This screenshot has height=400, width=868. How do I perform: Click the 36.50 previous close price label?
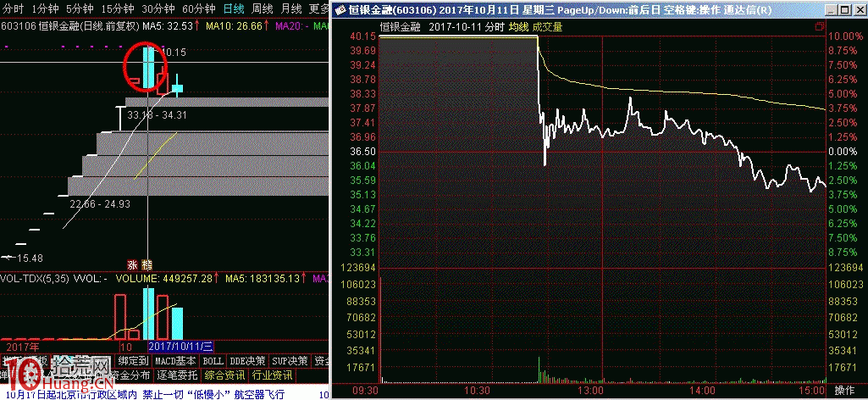363,151
